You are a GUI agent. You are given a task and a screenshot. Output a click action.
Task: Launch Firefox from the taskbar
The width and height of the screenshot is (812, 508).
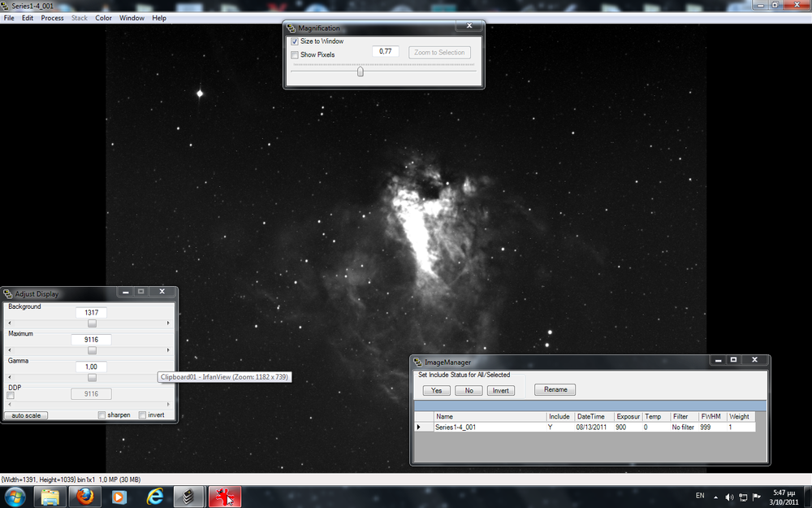click(85, 495)
